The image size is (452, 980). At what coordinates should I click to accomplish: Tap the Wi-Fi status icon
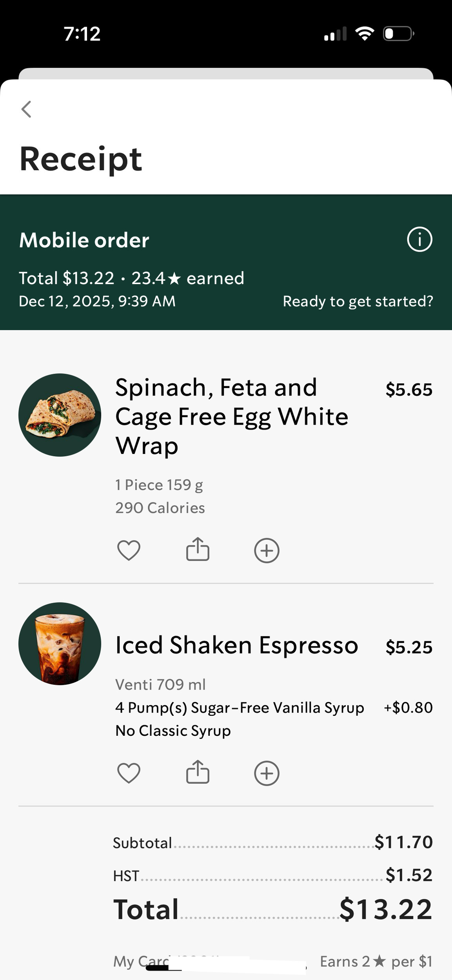click(x=364, y=34)
